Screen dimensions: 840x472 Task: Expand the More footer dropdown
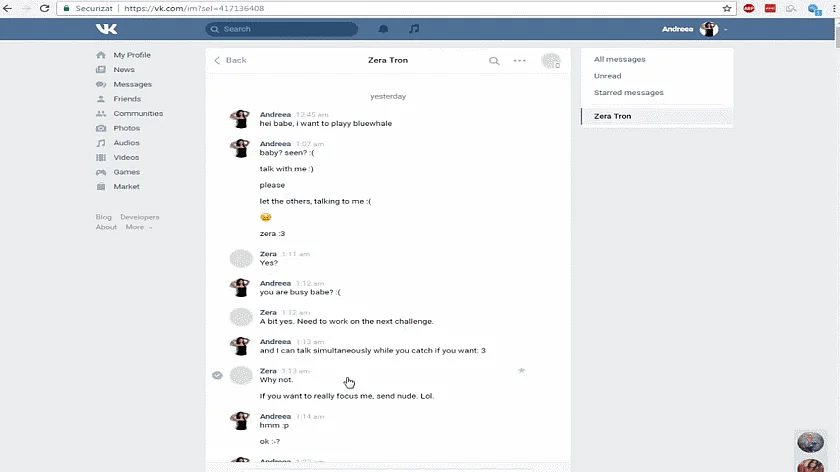138,227
